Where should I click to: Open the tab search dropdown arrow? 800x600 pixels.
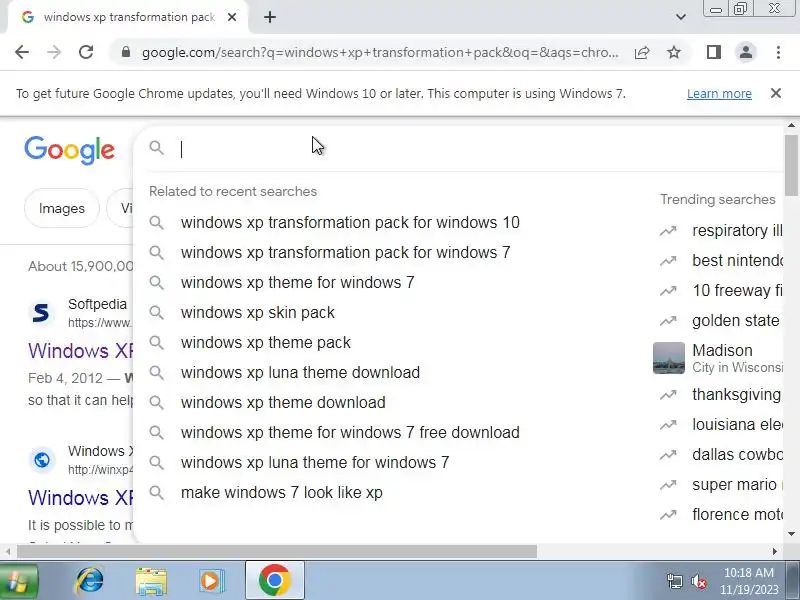pyautogui.click(x=681, y=17)
